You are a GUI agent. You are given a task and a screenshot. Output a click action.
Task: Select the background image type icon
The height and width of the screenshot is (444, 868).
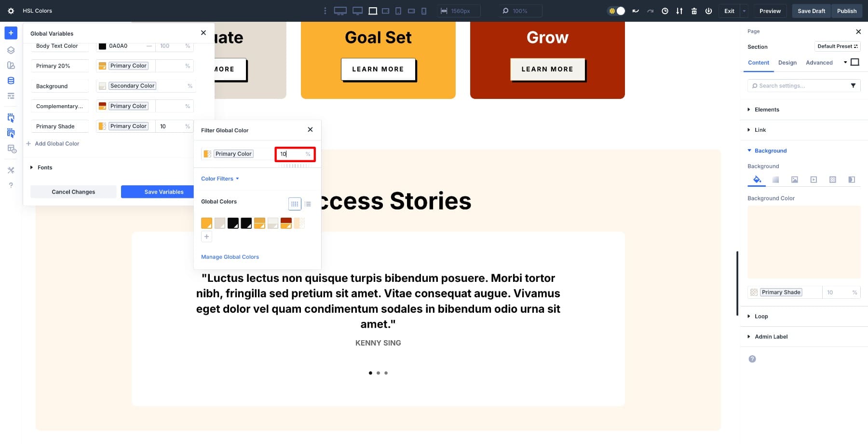pyautogui.click(x=794, y=180)
